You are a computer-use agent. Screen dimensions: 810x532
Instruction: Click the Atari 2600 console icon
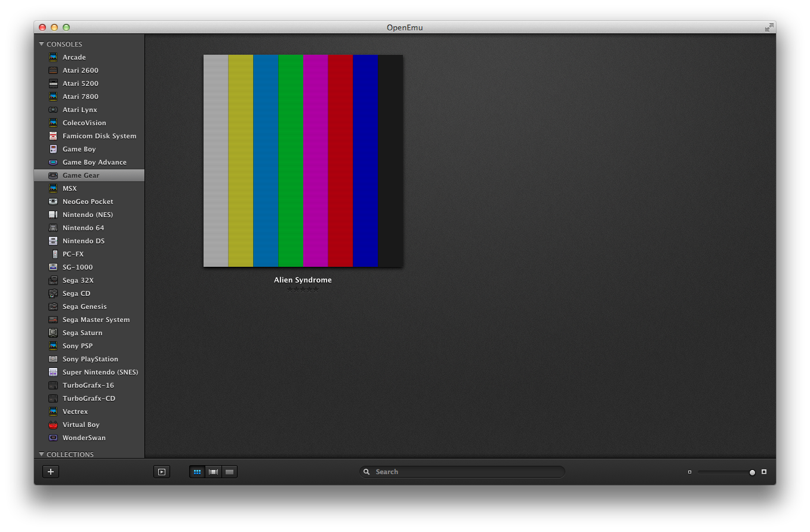click(x=53, y=70)
